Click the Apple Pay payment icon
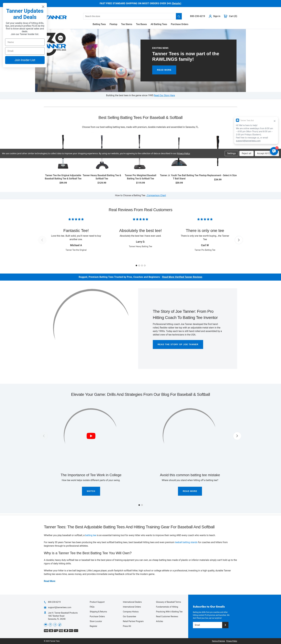 click(x=71, y=631)
